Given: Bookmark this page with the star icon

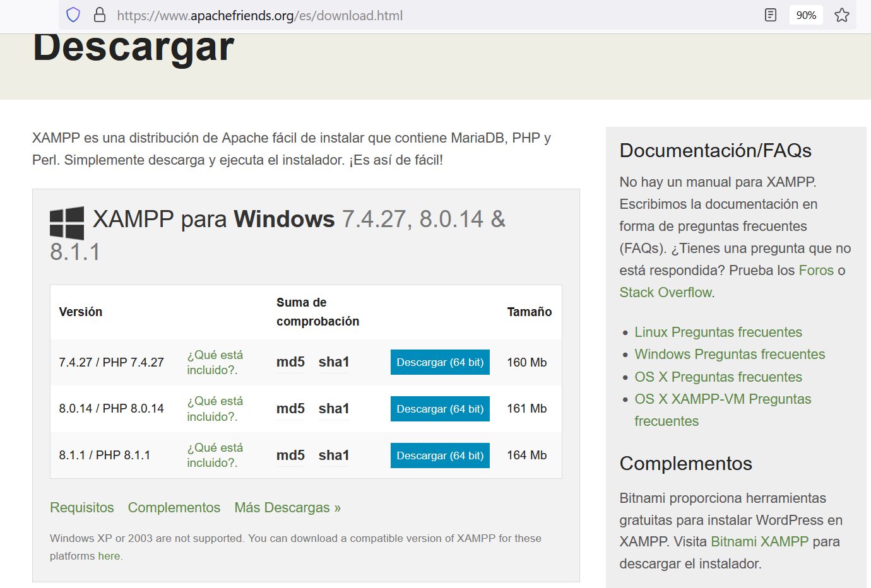Looking at the screenshot, I should point(841,15).
